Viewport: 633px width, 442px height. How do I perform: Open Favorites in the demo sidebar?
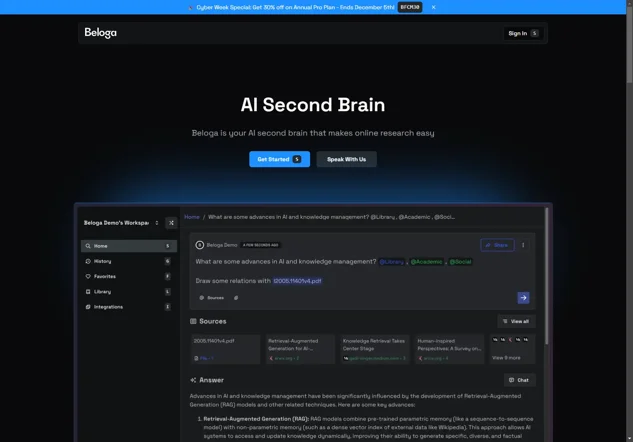[129, 277]
